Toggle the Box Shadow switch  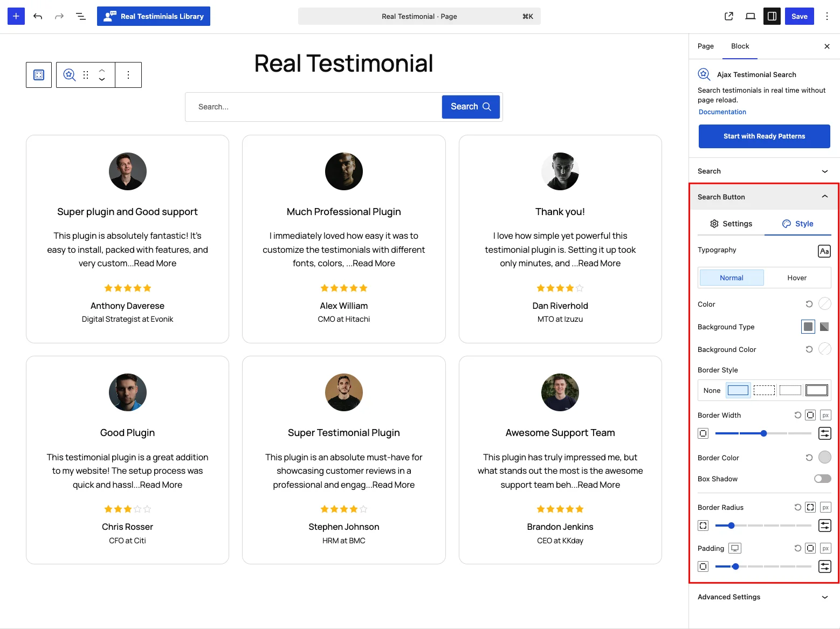pos(823,479)
